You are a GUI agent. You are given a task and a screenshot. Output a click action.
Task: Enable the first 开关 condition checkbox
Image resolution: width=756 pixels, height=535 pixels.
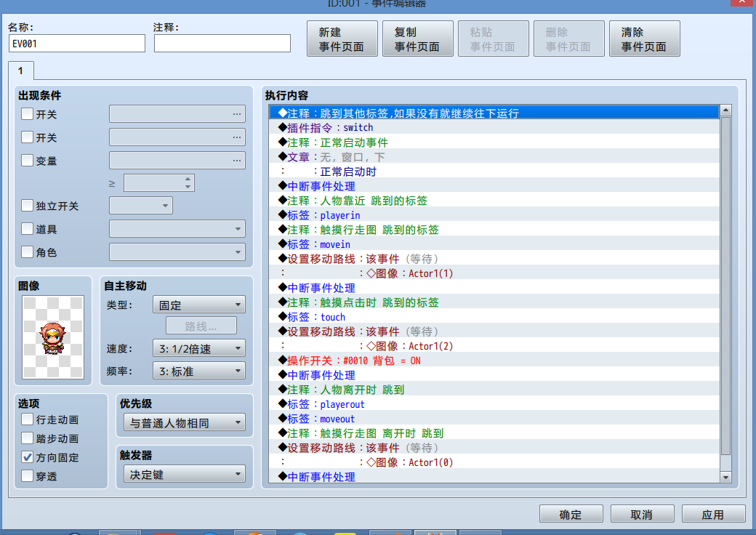click(28, 114)
